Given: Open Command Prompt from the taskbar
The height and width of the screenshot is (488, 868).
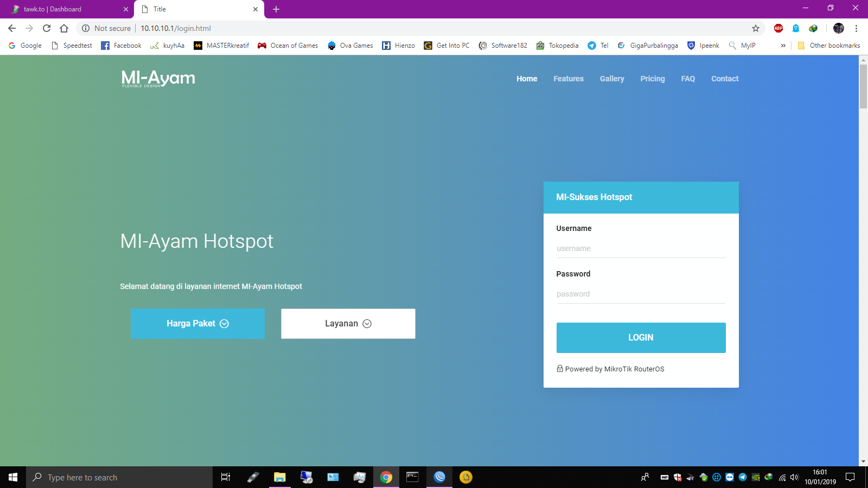Looking at the screenshot, I should pyautogui.click(x=412, y=478).
